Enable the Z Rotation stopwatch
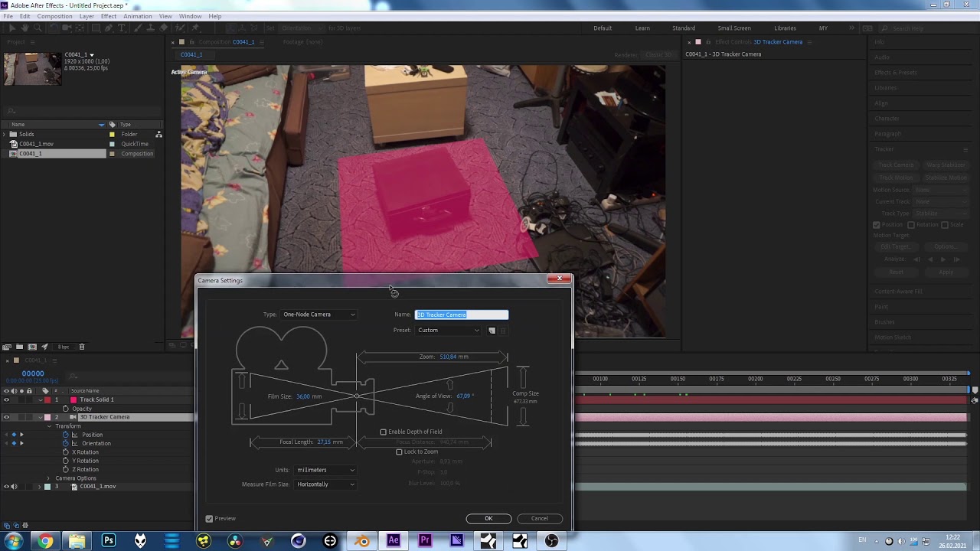The width and height of the screenshot is (980, 551). pos(66,469)
